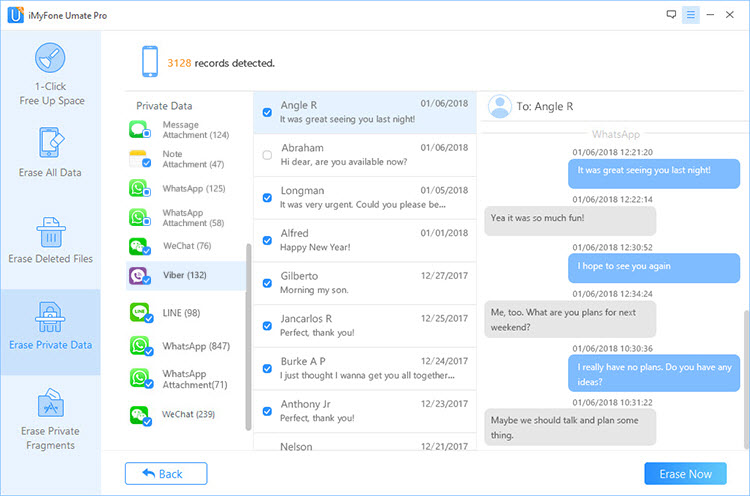Select the WeChat (76) category
The height and width of the screenshot is (496, 750).
[186, 246]
